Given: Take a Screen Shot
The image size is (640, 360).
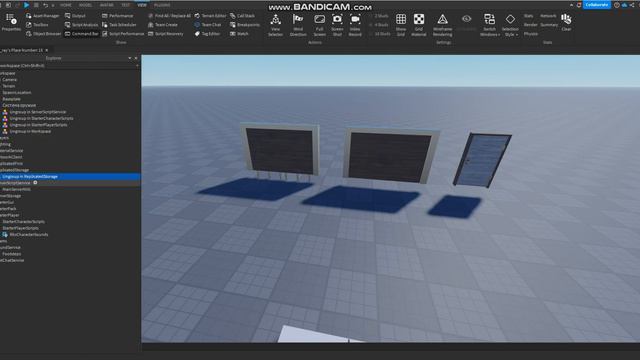Looking at the screenshot, I should pos(337,25).
